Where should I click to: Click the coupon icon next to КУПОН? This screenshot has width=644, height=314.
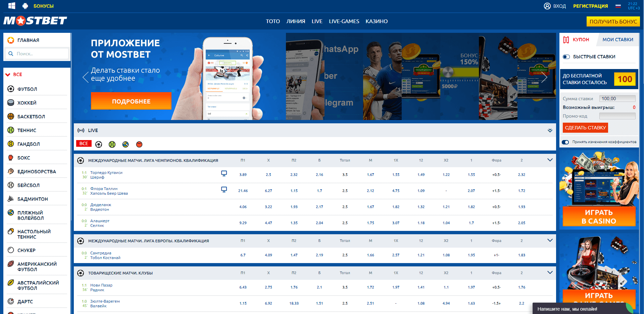point(566,40)
